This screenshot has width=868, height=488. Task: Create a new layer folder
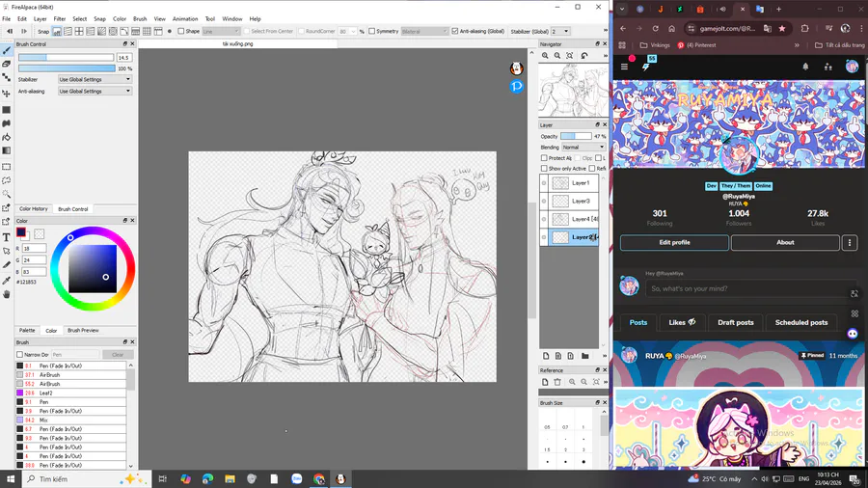click(x=584, y=356)
